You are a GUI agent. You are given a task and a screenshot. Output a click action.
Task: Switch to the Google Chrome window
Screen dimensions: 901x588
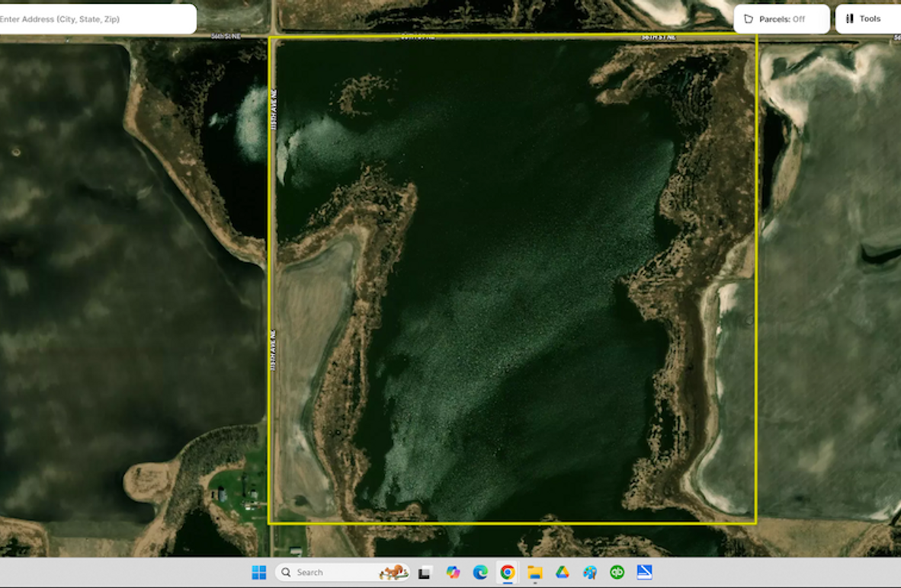tap(508, 572)
